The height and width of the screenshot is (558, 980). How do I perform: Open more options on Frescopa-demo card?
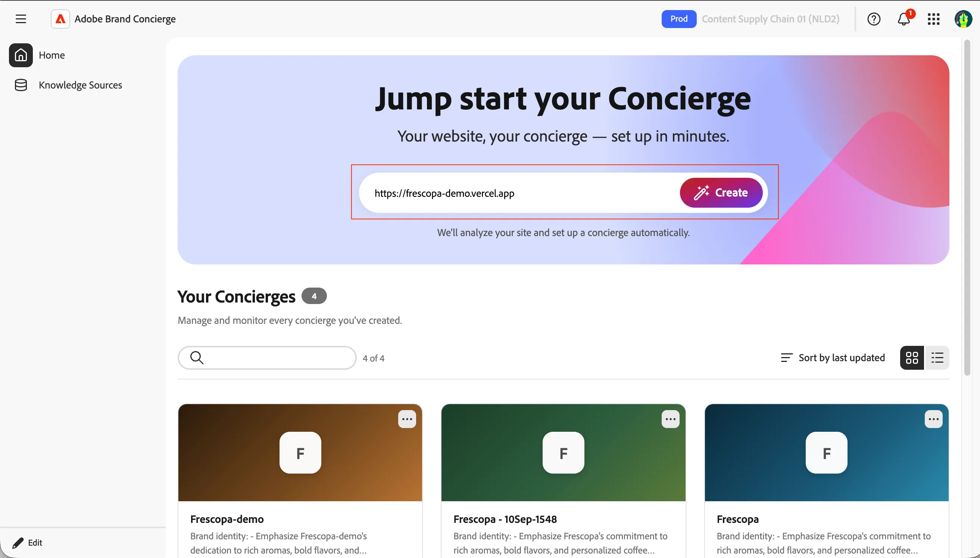407,419
